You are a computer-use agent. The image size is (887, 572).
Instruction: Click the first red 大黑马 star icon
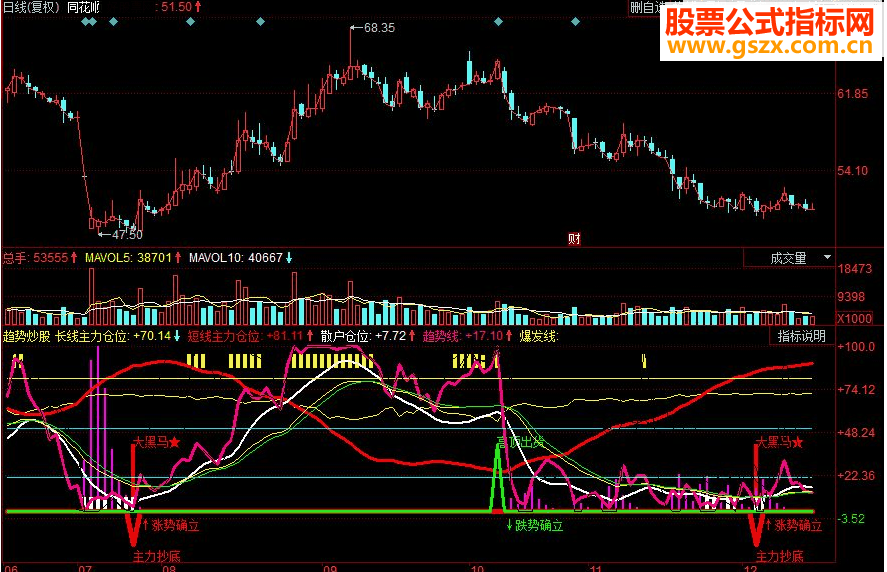point(175,442)
